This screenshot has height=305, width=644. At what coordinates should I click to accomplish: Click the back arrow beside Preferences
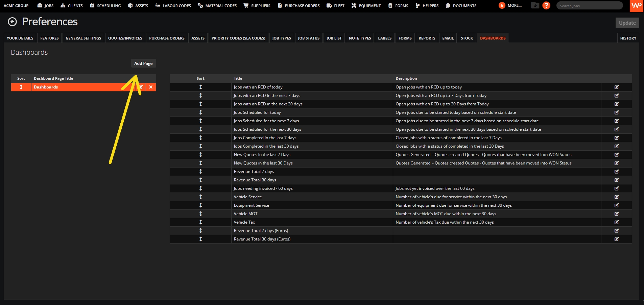(x=12, y=22)
